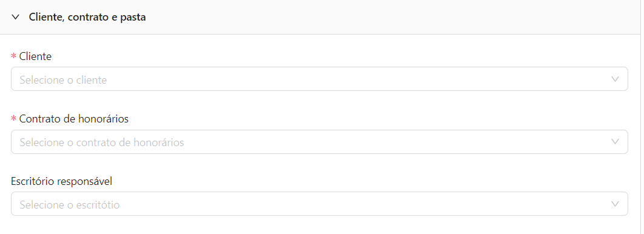Click the 'Escritório responsável' field label

point(62,181)
